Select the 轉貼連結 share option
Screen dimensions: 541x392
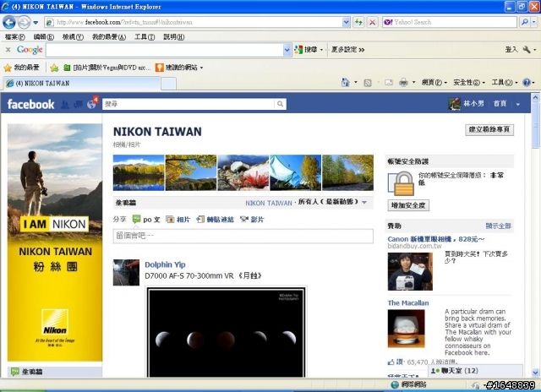(215, 220)
